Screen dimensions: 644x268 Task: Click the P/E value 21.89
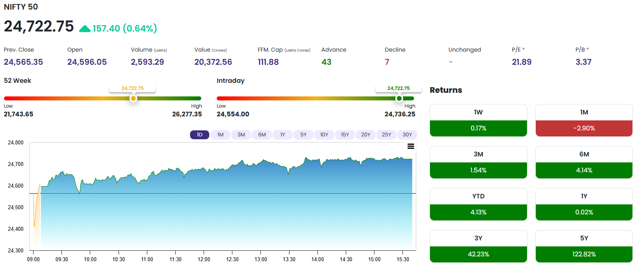click(x=522, y=62)
